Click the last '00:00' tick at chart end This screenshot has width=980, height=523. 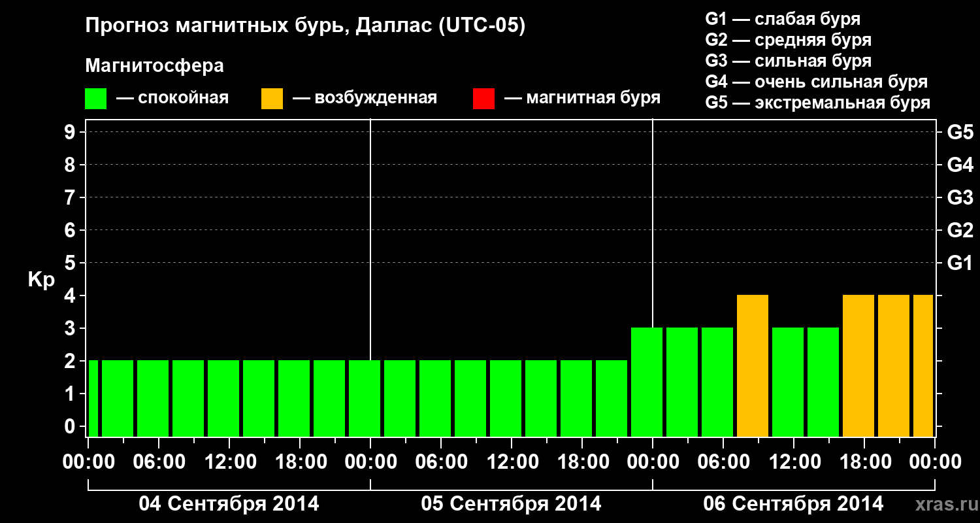click(x=935, y=462)
